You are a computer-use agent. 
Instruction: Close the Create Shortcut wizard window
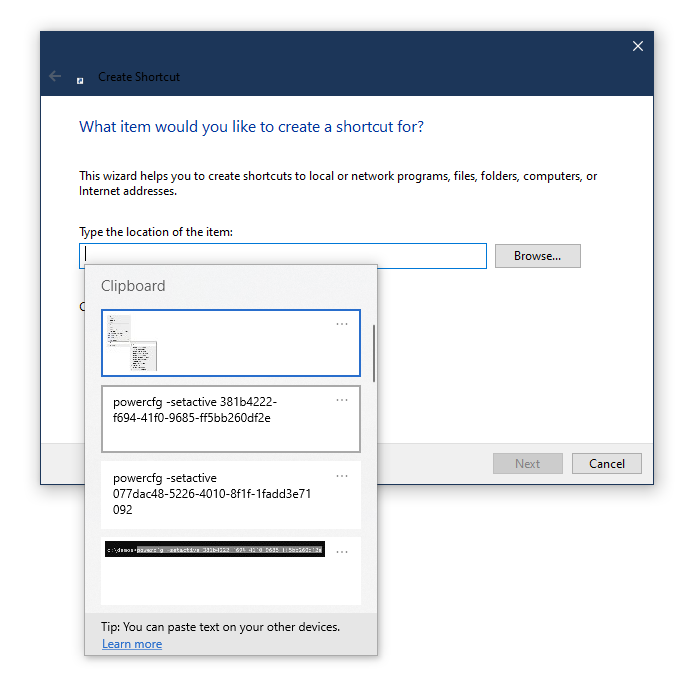tap(638, 46)
